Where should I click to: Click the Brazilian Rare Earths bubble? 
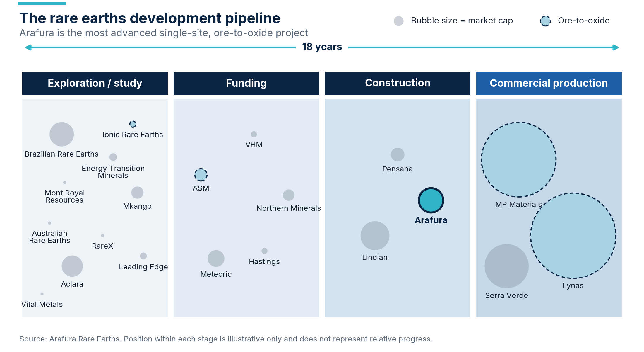pos(61,134)
